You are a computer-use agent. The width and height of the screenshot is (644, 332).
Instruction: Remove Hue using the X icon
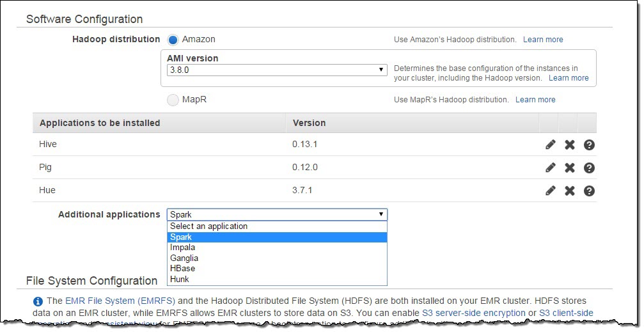570,191
